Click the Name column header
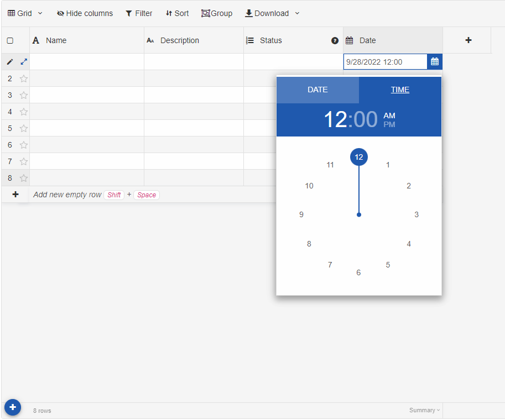This screenshot has height=420, width=505. [87, 40]
